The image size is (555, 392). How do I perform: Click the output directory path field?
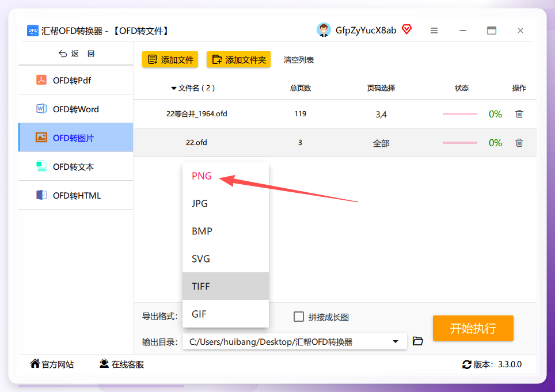coord(295,342)
